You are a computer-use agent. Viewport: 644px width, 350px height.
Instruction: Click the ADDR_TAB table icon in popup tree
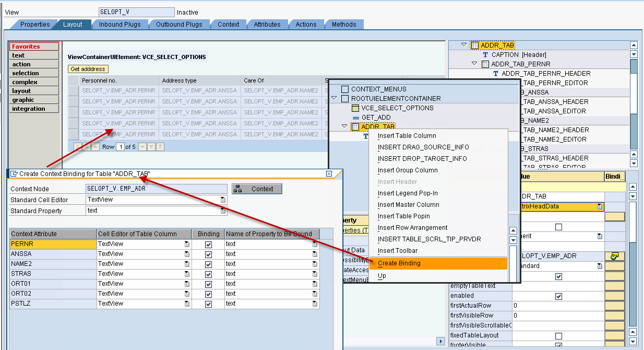(355, 127)
